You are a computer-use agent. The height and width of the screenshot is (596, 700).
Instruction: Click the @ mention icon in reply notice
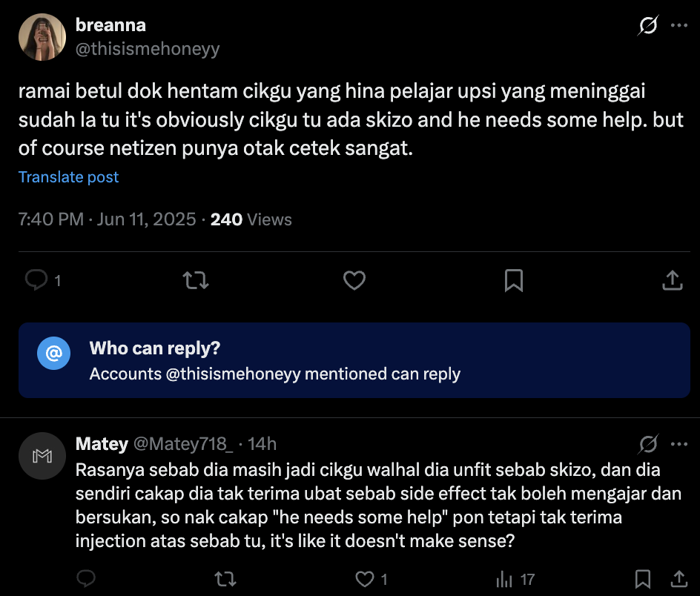pos(53,354)
